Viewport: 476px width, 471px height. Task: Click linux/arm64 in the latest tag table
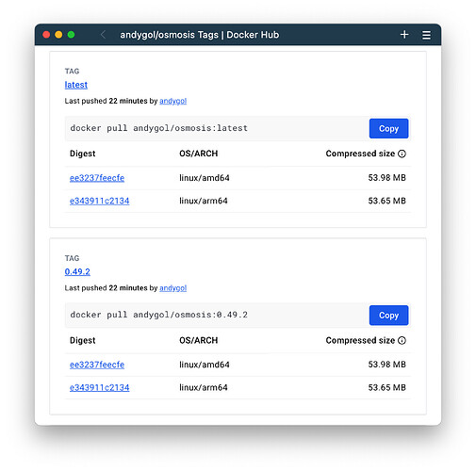point(204,201)
